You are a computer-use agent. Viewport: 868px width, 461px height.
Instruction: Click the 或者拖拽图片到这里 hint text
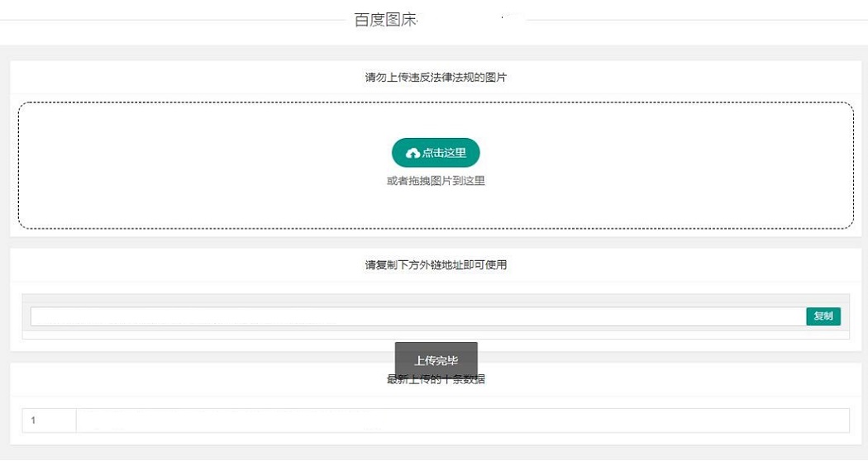[436, 181]
